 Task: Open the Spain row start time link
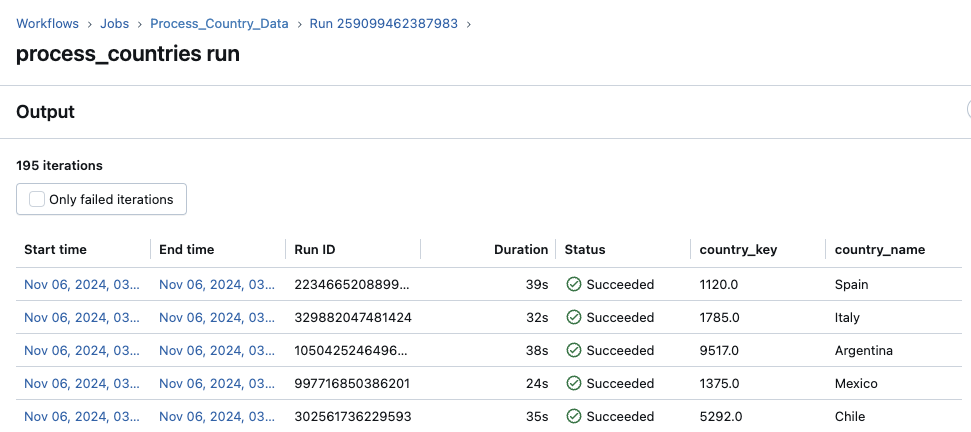[82, 285]
